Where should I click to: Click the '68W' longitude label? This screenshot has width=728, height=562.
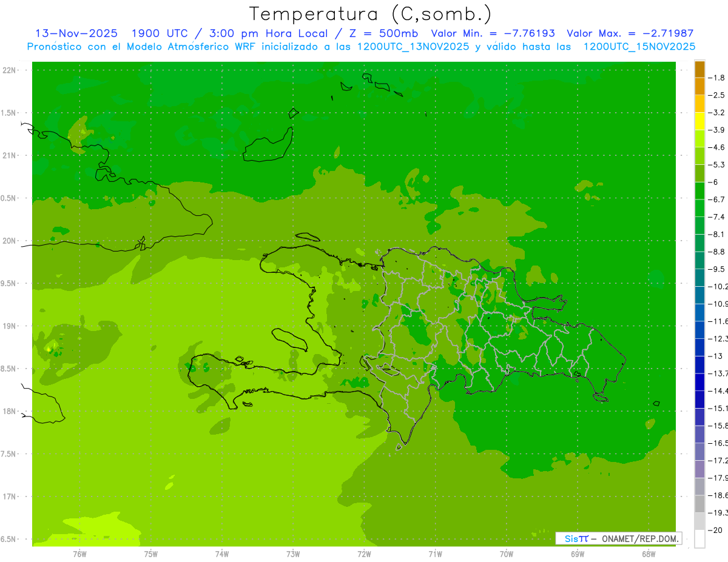(x=649, y=554)
